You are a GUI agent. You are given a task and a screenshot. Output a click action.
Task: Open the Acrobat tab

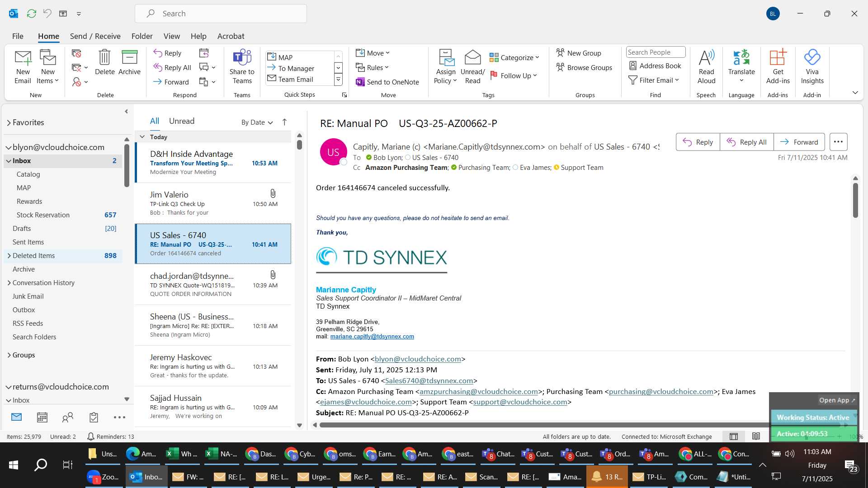click(231, 36)
